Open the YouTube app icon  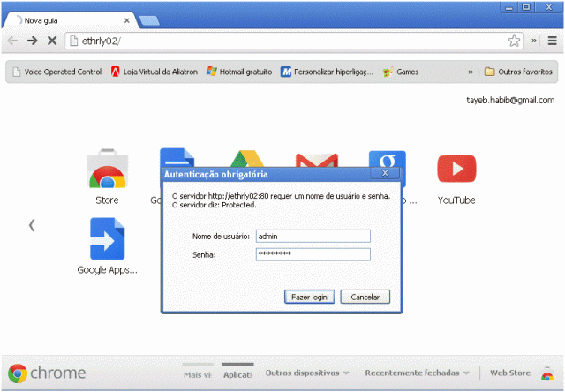(456, 169)
